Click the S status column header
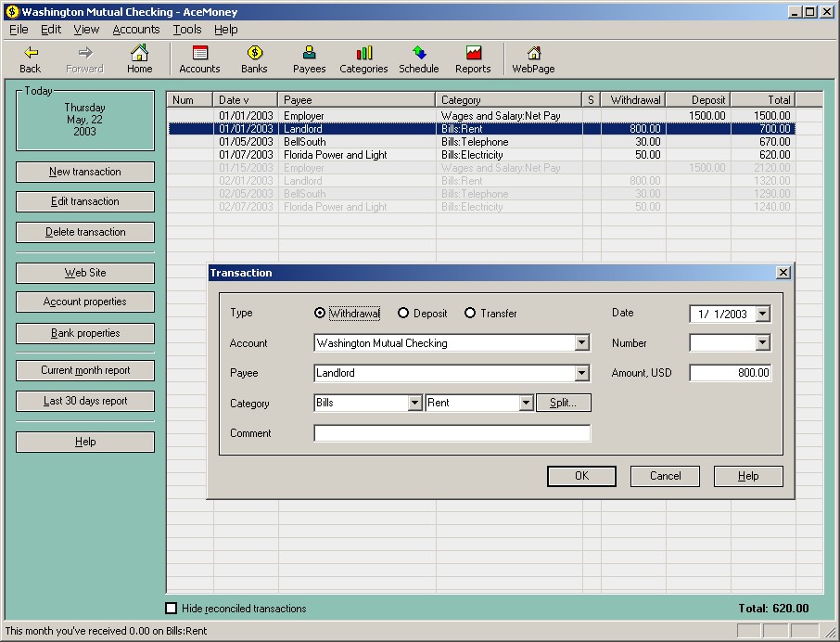This screenshot has height=642, width=840. 591,99
